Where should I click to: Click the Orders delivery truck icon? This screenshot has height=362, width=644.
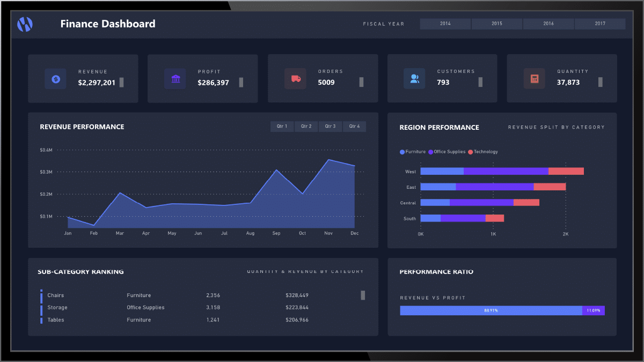point(295,78)
